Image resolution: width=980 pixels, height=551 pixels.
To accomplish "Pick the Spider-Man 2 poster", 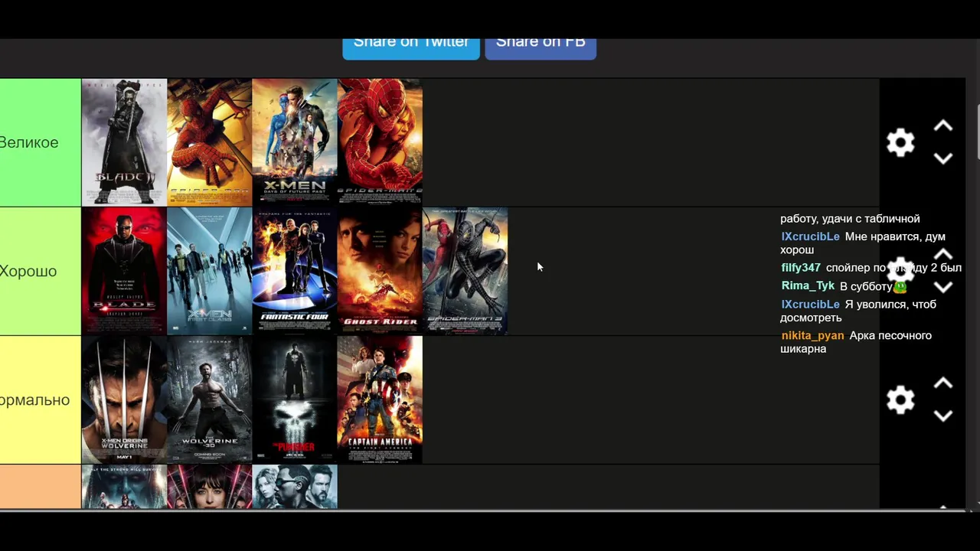I will tap(380, 142).
